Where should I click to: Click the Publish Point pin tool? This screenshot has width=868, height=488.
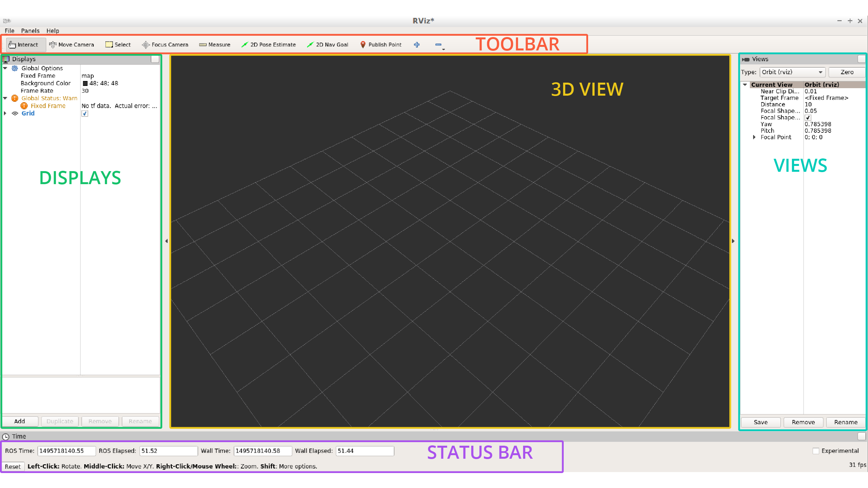381,45
